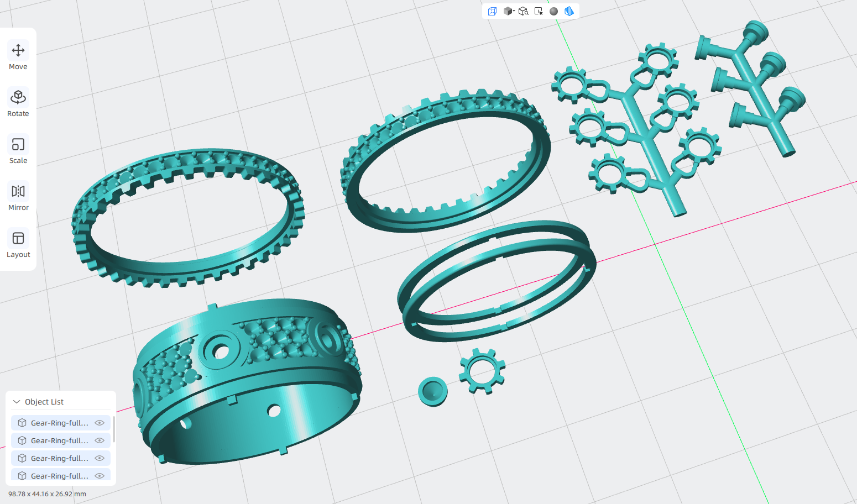Select the small round cap model
The image size is (857, 504).
(x=433, y=391)
